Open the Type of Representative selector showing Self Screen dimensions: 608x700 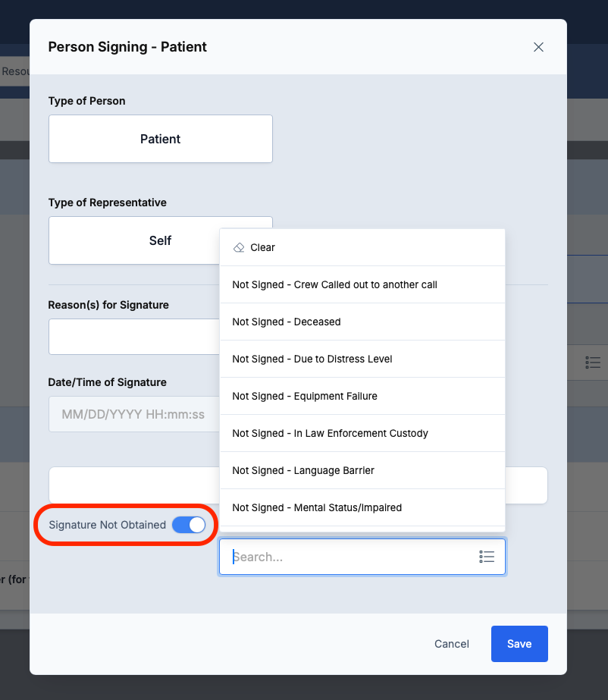coord(133,240)
